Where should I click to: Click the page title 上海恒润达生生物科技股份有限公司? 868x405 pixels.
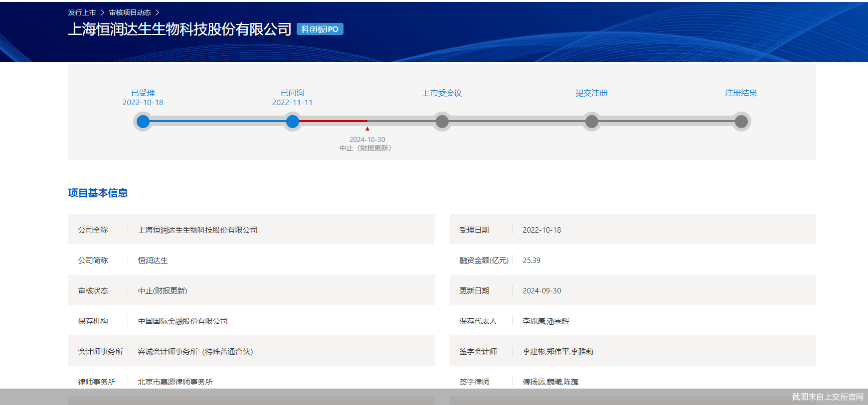click(179, 29)
